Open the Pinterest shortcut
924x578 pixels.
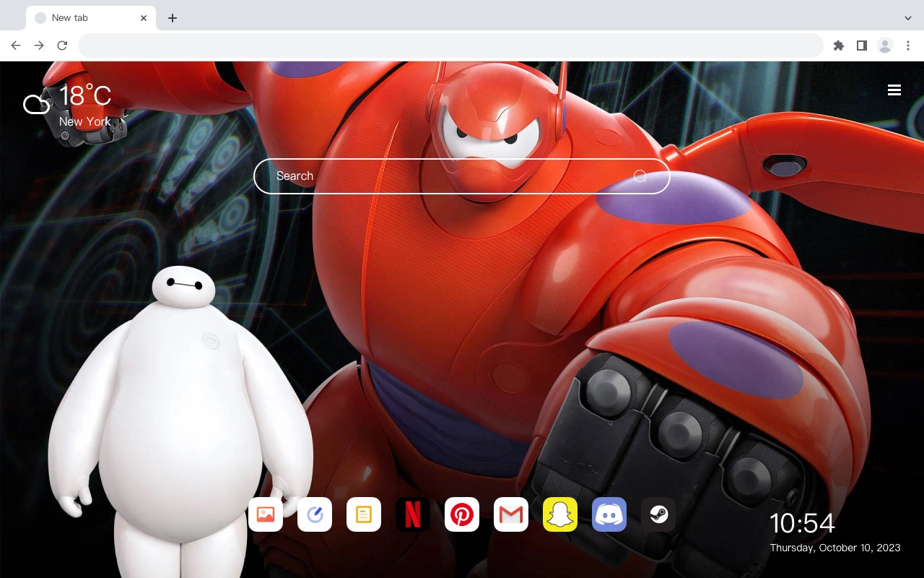tap(462, 514)
